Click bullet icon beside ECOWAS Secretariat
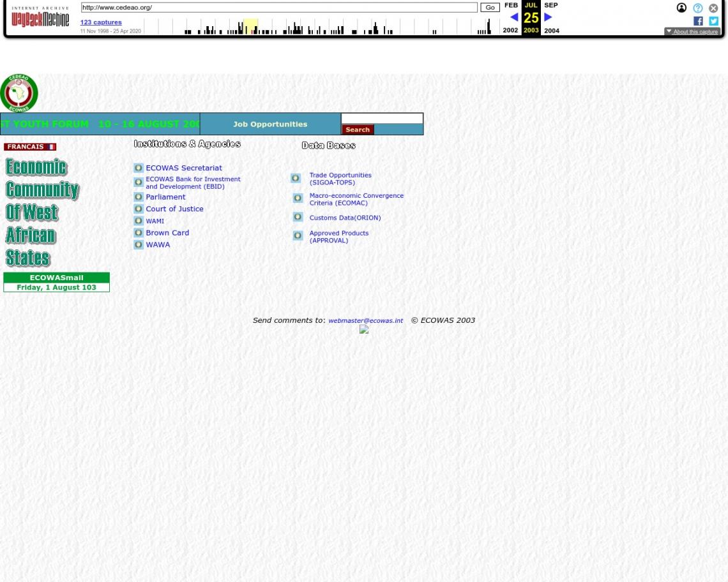 point(139,168)
